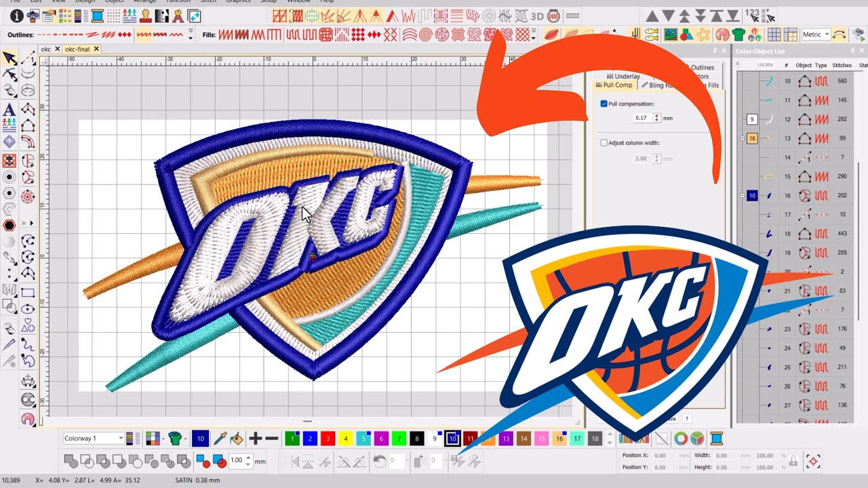Viewport: 868px width, 488px height.
Task: Pin the Color-Object List panel
Action: click(853, 51)
